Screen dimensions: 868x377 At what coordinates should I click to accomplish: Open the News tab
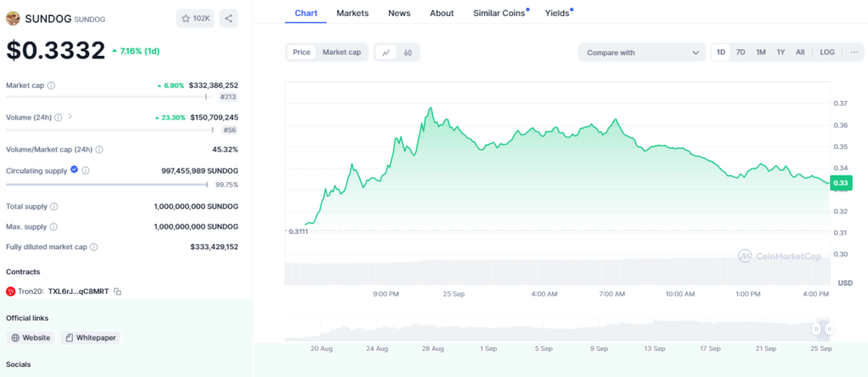click(x=399, y=14)
